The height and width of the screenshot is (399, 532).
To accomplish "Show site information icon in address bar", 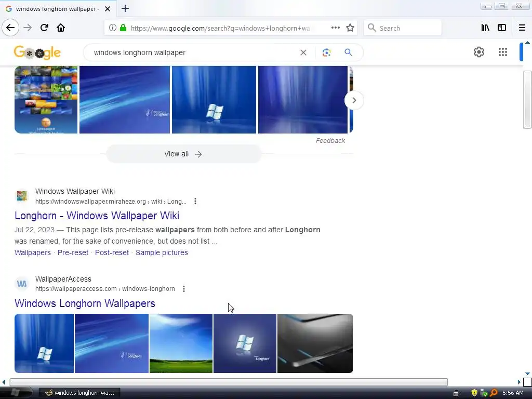I will click(113, 28).
